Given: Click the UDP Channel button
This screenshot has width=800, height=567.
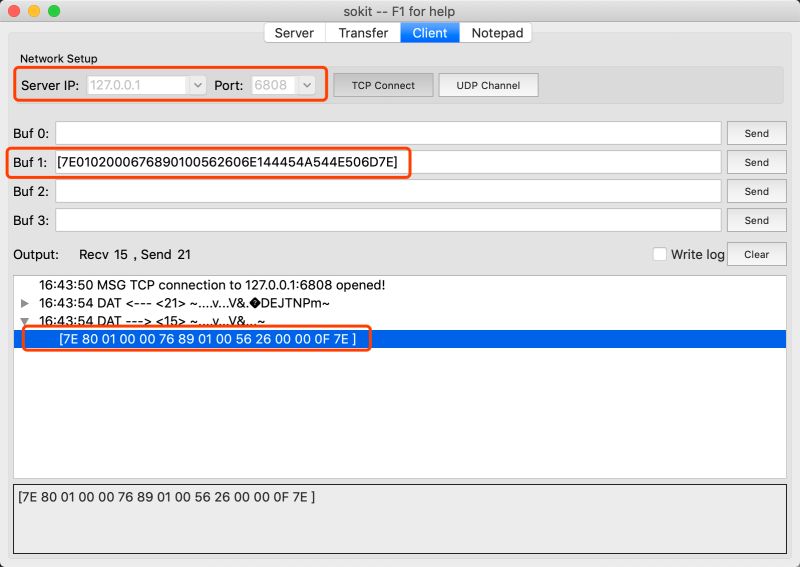Looking at the screenshot, I should click(488, 85).
